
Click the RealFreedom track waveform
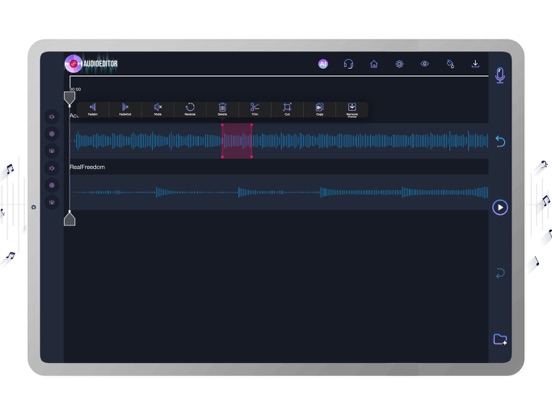279,192
